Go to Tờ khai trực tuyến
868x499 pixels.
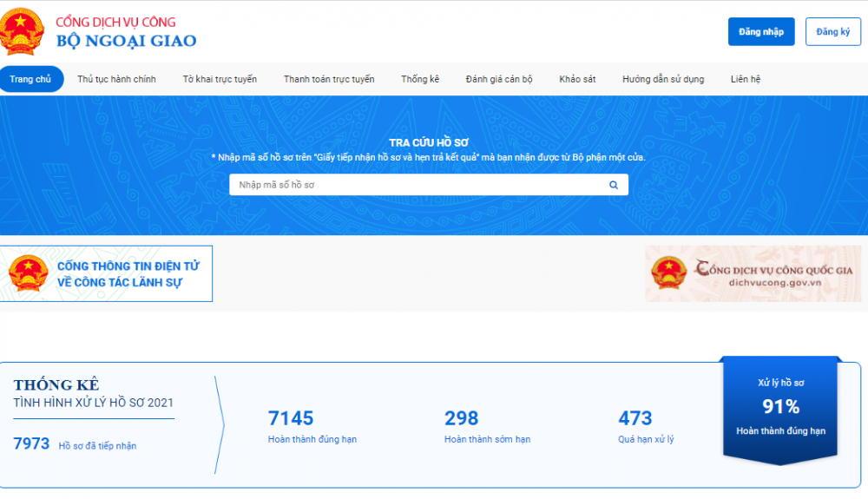(220, 79)
